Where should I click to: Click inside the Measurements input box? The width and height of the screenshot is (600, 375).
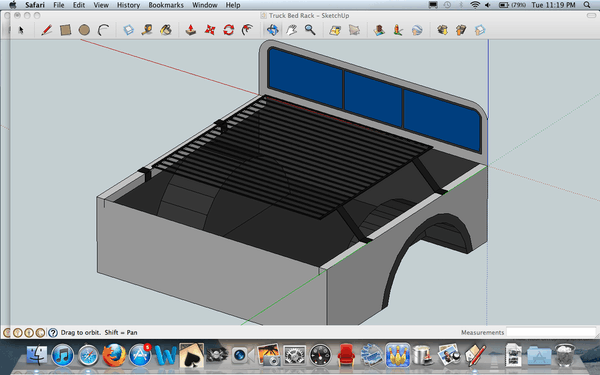pos(551,332)
